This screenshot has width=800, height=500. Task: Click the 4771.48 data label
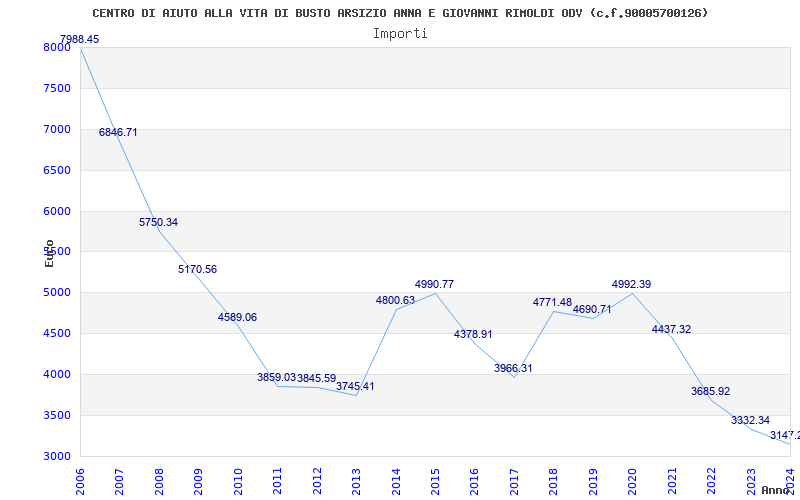(552, 302)
